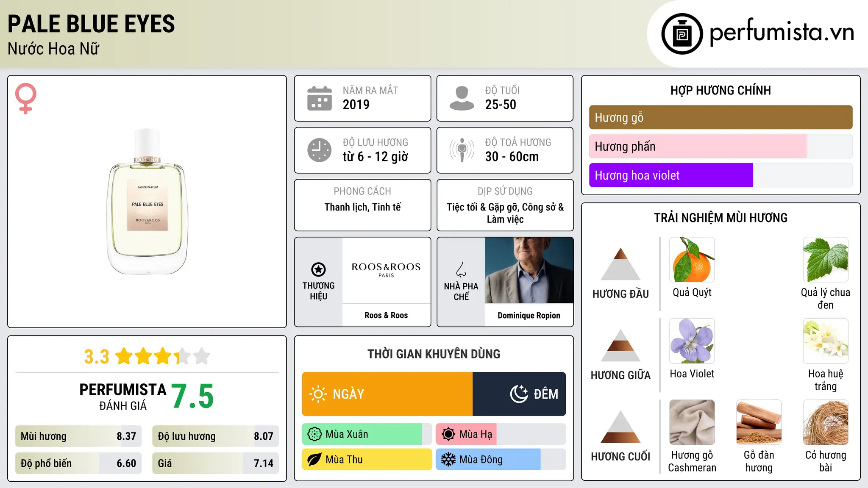Click the moon icon in the Đêm bar
The image size is (868, 488).
[x=519, y=394]
